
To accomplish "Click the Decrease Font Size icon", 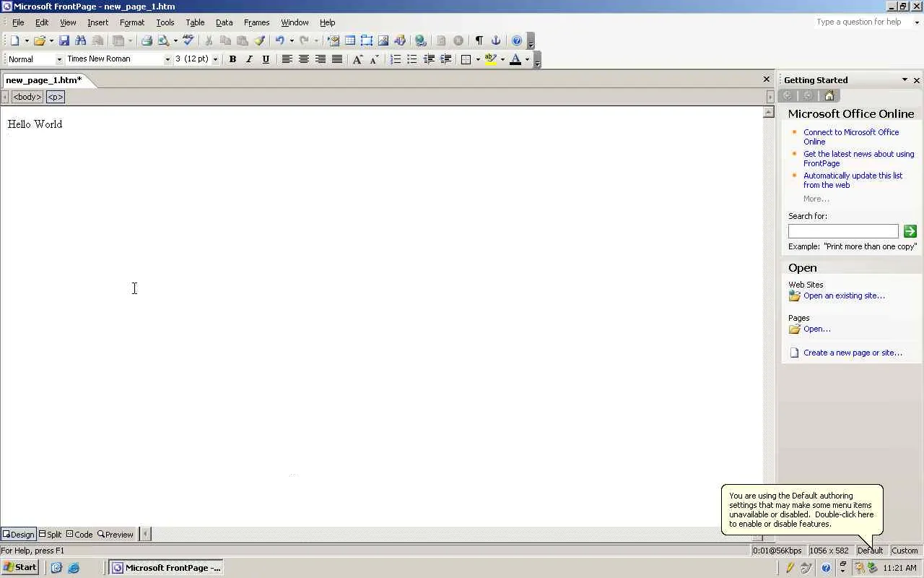I will (x=374, y=59).
